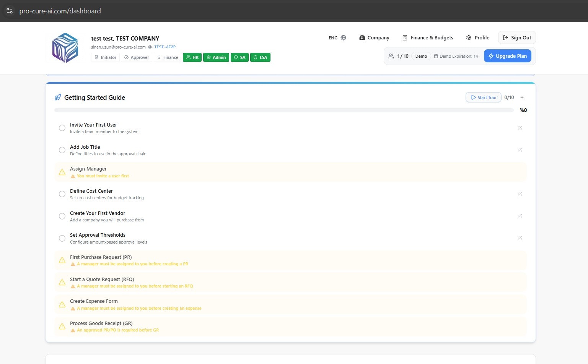Click the TEST-AZ2P company code link
588x364 pixels.
pyautogui.click(x=165, y=47)
